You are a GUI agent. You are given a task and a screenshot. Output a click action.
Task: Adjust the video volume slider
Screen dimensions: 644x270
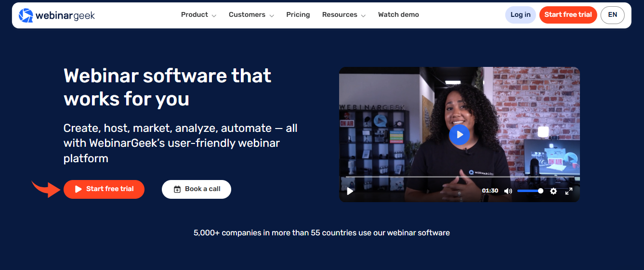[530, 191]
